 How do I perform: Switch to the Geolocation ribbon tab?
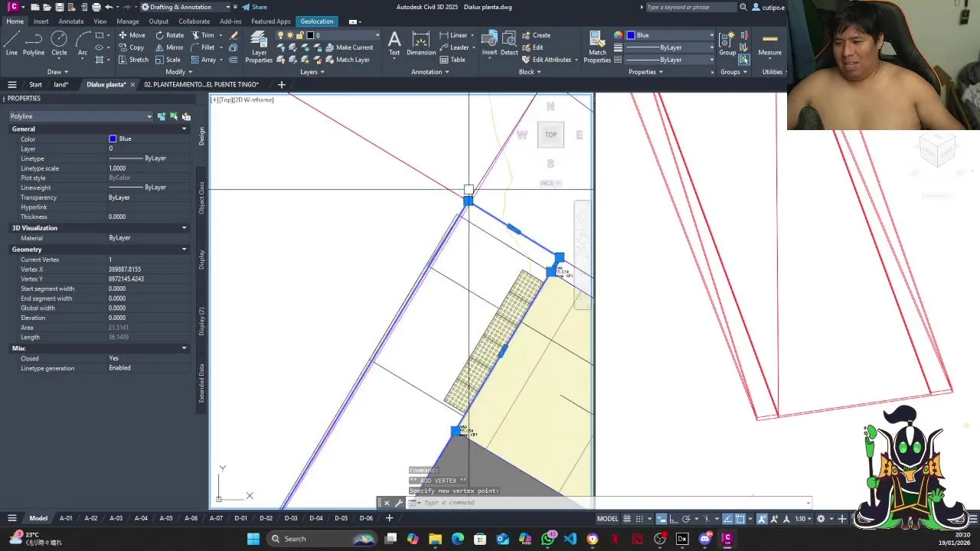coord(317,21)
